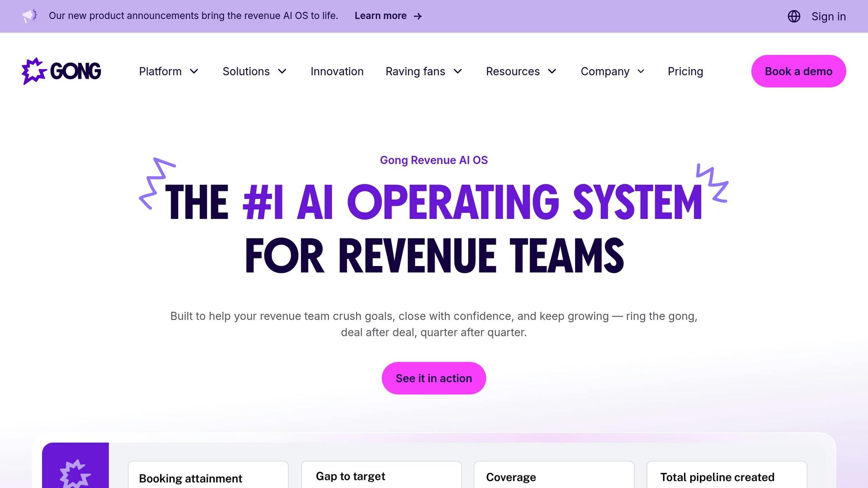
Task: Open the Solutions dropdown
Action: [254, 72]
